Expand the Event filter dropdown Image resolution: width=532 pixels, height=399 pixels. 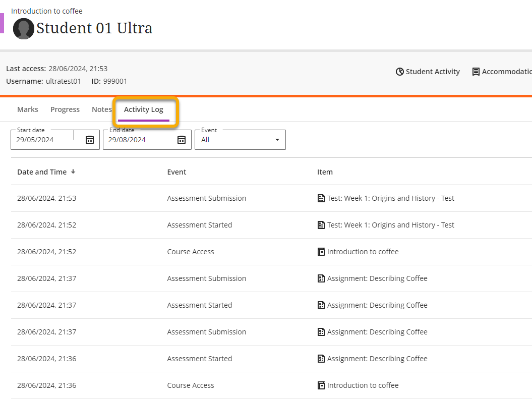(240, 140)
